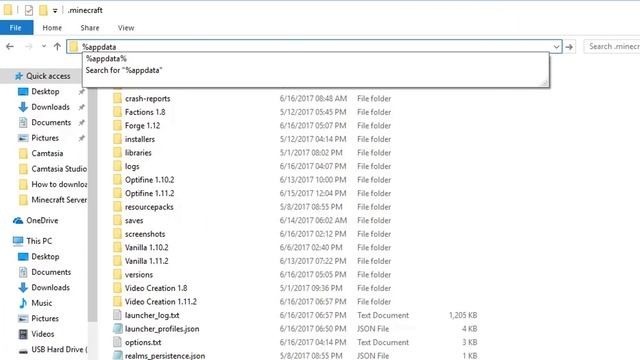Select the Optifine 1.11.2 folder icon
Screen dimensions: 640x360
coord(118,193)
